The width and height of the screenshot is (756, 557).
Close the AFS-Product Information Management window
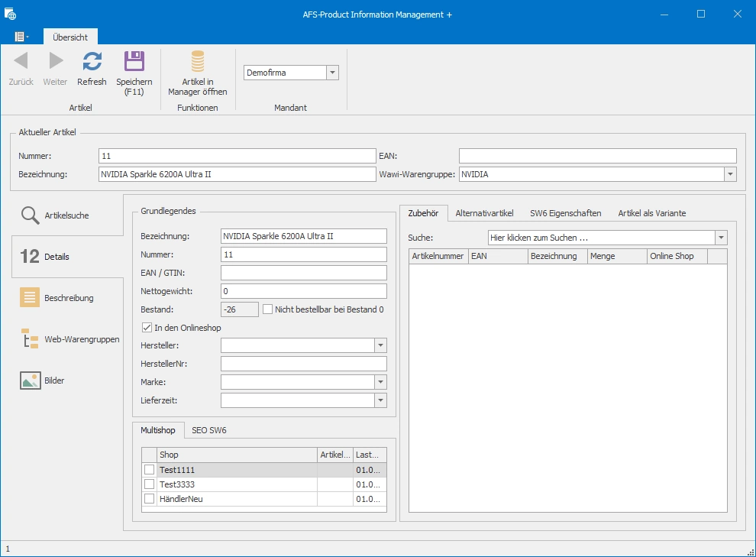click(x=737, y=14)
